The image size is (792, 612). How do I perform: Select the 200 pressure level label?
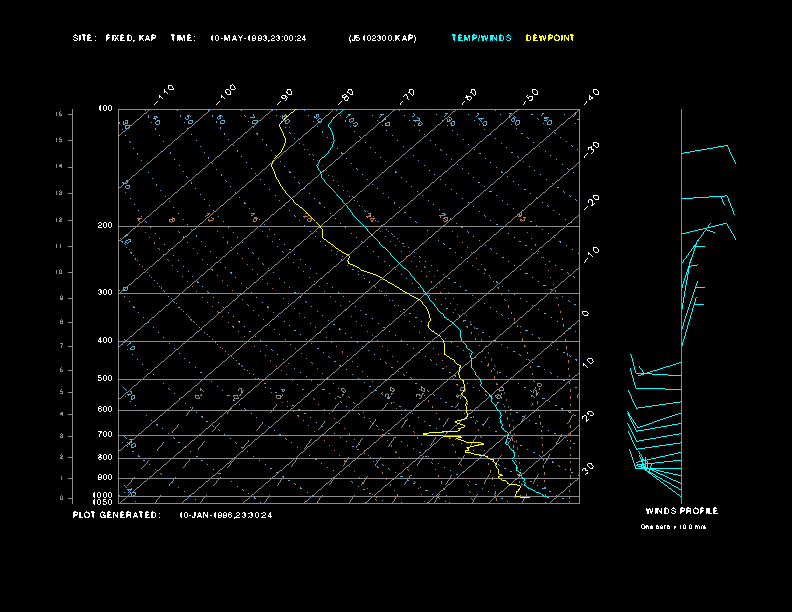pos(105,226)
